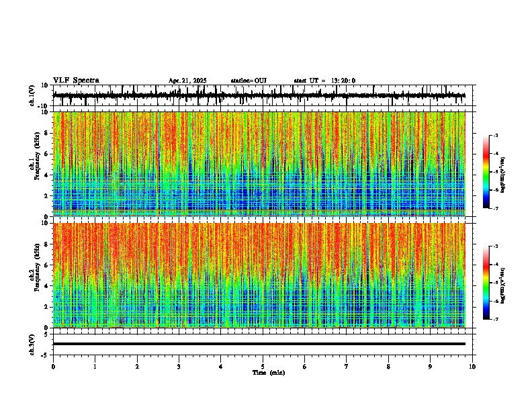Select the "start UT = 13:20:0" text
This screenshot has height=411, width=532.
[324, 81]
